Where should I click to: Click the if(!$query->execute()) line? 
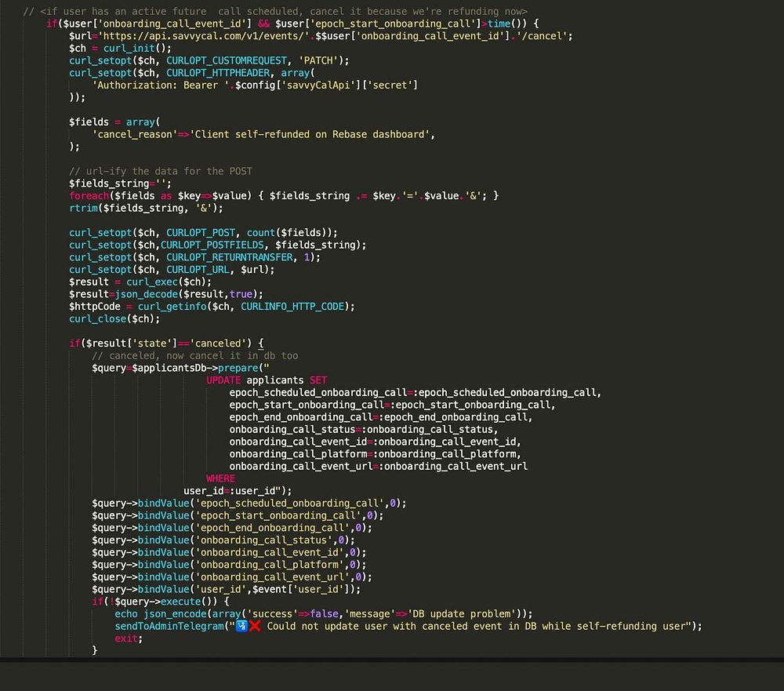tap(161, 602)
